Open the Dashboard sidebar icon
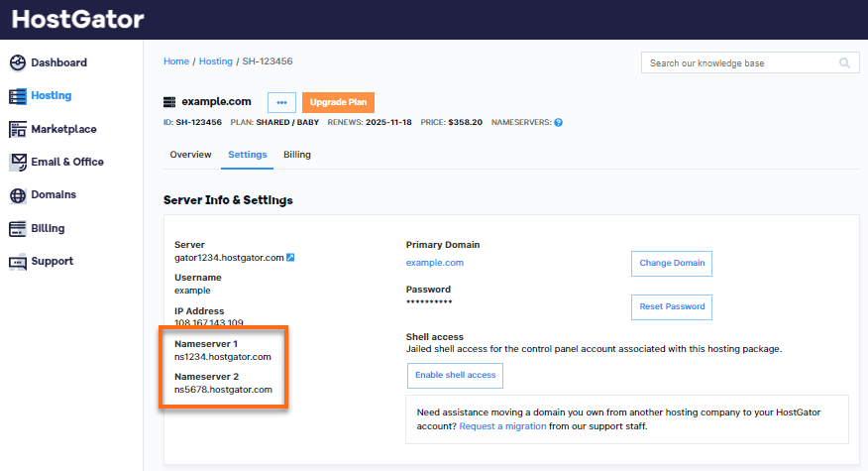This screenshot has height=471, width=868. coord(18,62)
